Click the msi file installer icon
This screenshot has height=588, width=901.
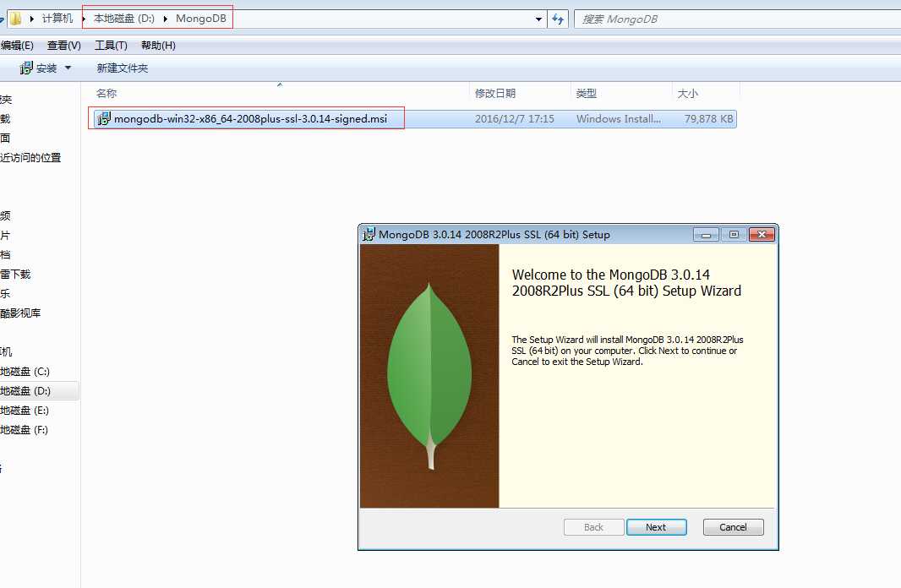(x=103, y=119)
